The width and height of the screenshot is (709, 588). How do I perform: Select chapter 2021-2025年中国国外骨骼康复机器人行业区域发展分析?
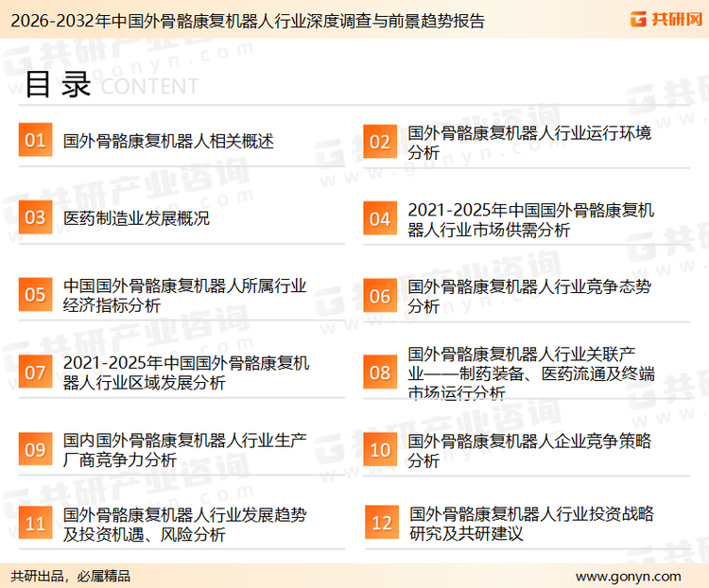pyautogui.click(x=186, y=372)
